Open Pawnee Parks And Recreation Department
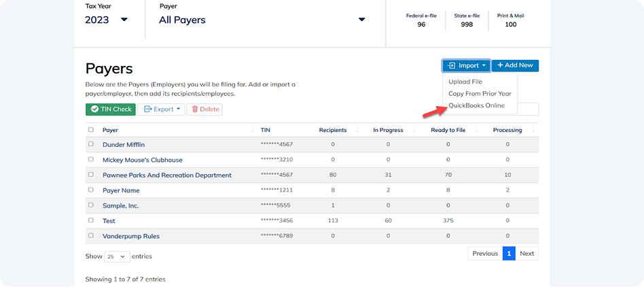 [x=167, y=175]
